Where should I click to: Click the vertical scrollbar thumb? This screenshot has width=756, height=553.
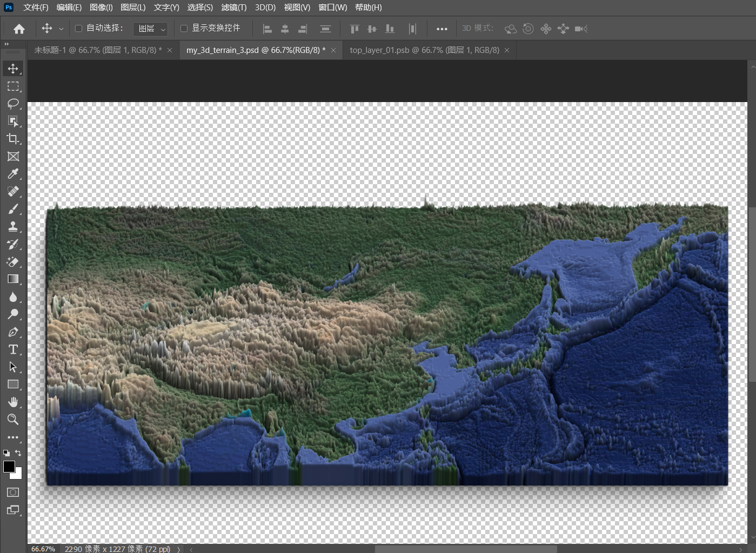pos(752,294)
